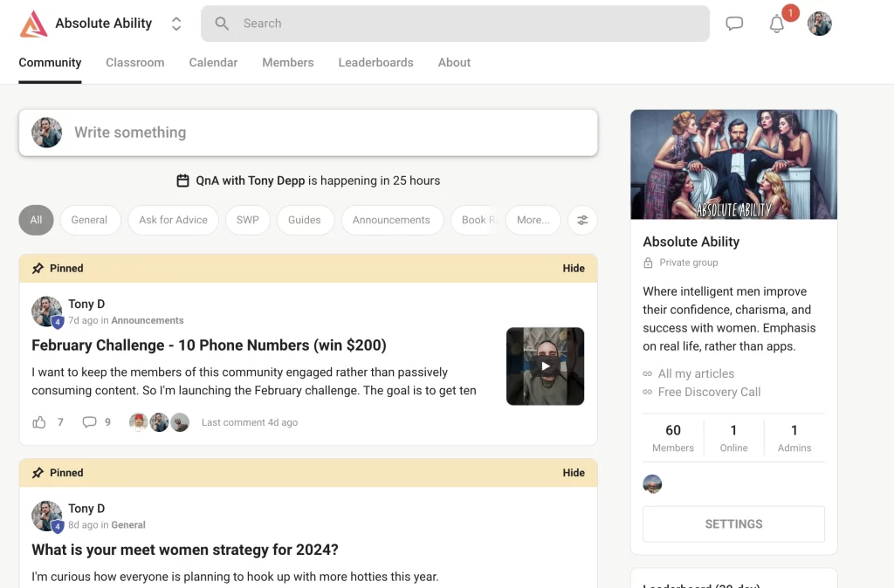Play the February Challenge video thumbnail

pyautogui.click(x=545, y=366)
